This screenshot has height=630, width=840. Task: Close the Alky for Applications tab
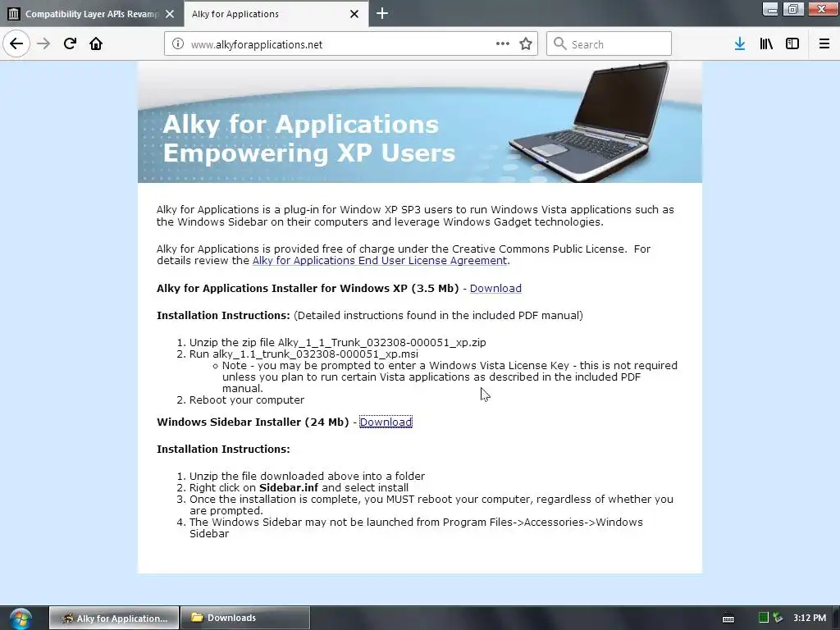click(354, 14)
